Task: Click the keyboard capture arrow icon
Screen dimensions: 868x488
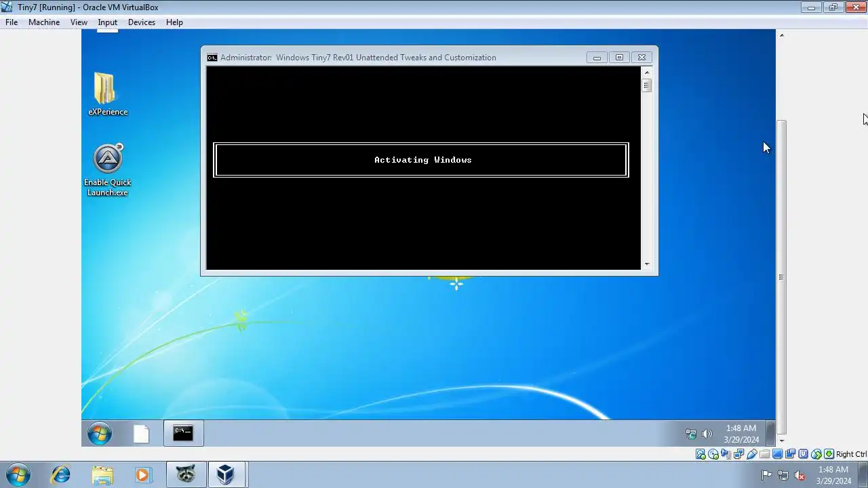Action: [829, 454]
